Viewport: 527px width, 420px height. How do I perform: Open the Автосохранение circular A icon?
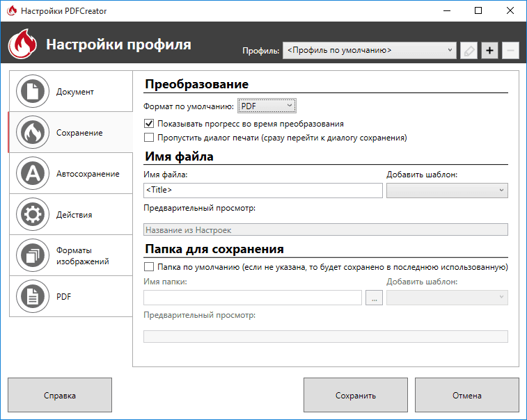point(31,174)
